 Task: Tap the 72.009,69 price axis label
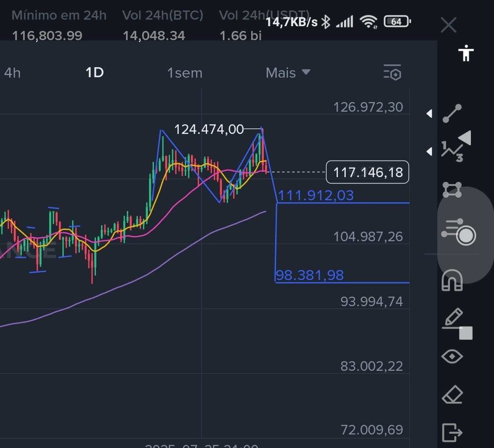(371, 429)
